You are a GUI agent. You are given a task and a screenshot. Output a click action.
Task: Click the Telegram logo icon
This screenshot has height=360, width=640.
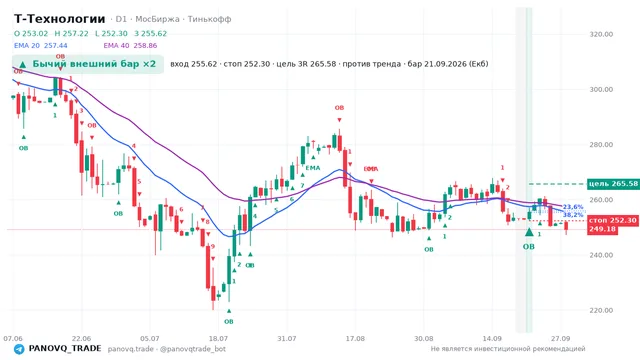coord(19,349)
